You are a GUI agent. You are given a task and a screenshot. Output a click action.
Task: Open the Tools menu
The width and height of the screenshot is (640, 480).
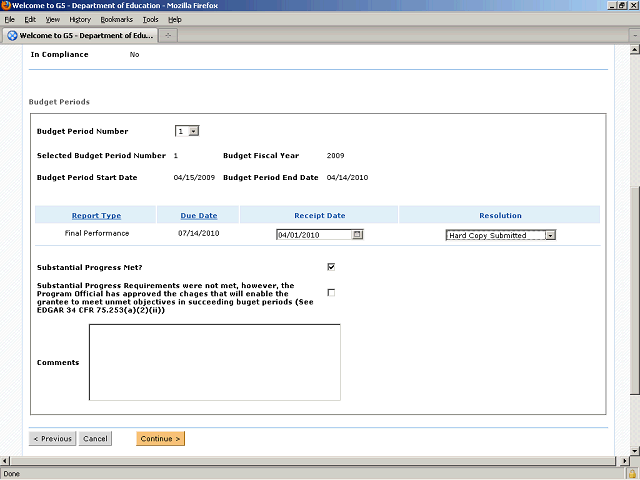[x=150, y=20]
